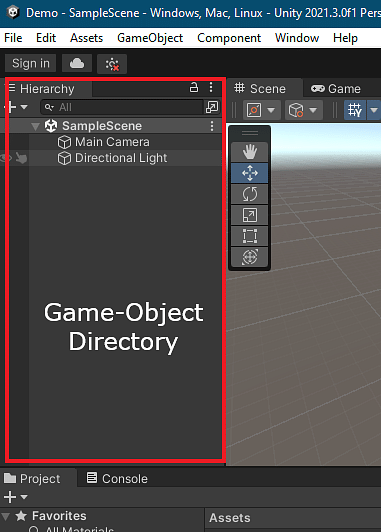
Task: Open the handle position dropdown
Action: click(271, 110)
